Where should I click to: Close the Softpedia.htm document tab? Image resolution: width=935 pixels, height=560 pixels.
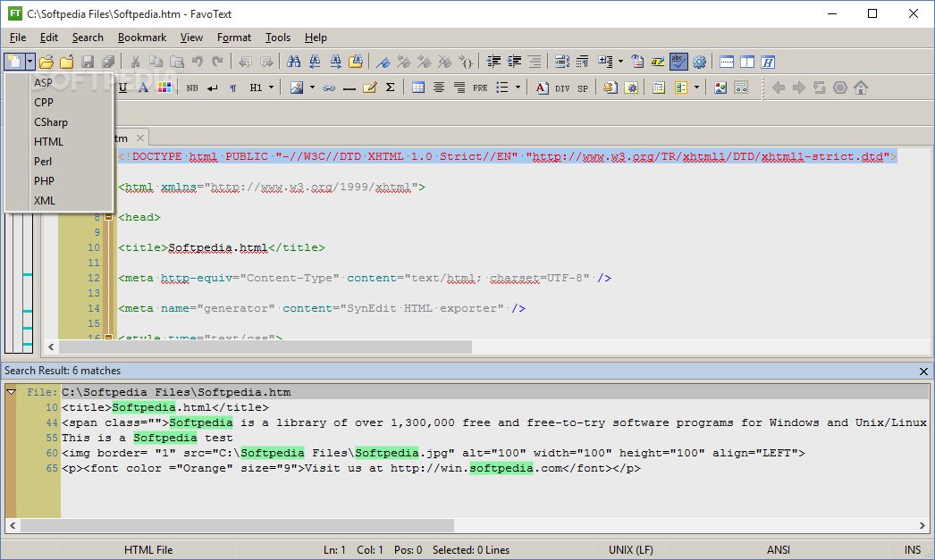pos(140,138)
